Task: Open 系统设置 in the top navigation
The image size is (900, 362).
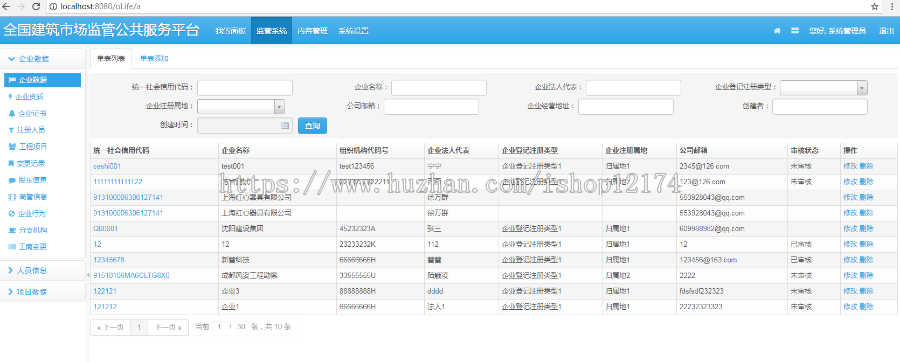Action: [353, 31]
